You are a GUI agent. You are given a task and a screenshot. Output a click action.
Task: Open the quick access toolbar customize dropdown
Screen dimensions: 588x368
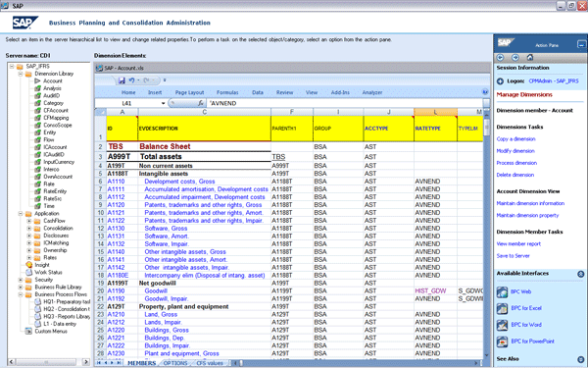165,80
